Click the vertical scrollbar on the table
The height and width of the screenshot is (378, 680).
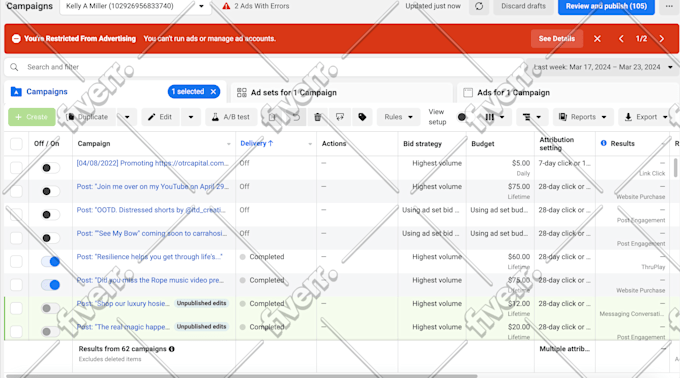click(675, 168)
